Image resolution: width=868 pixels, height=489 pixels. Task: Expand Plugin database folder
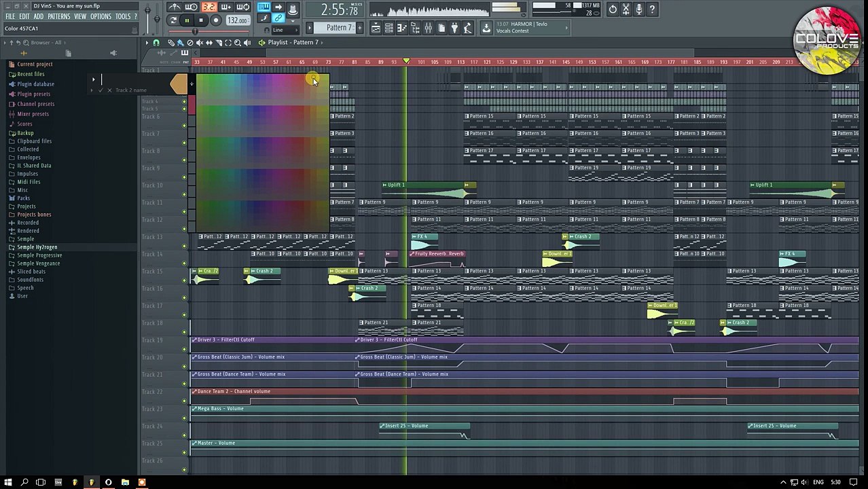(x=35, y=84)
